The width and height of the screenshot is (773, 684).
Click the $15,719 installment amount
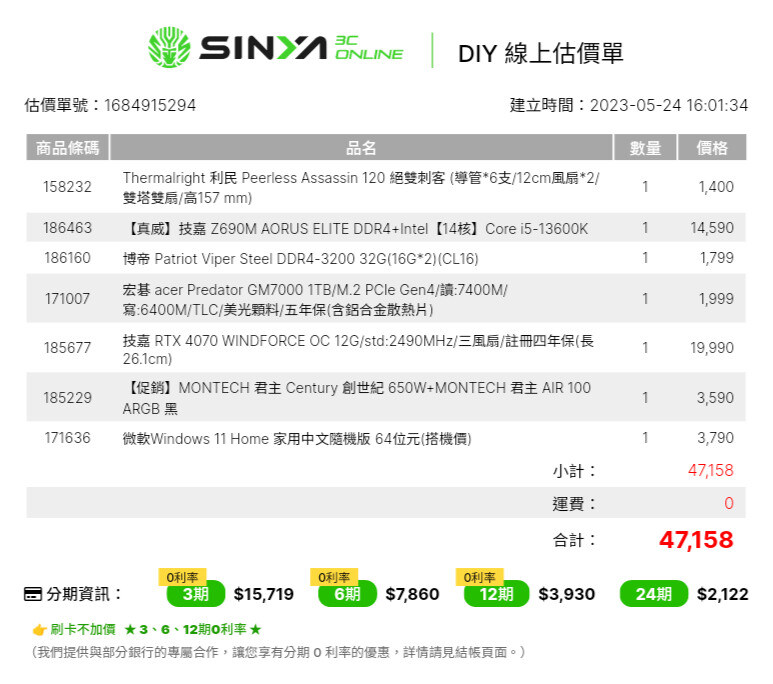tap(264, 595)
